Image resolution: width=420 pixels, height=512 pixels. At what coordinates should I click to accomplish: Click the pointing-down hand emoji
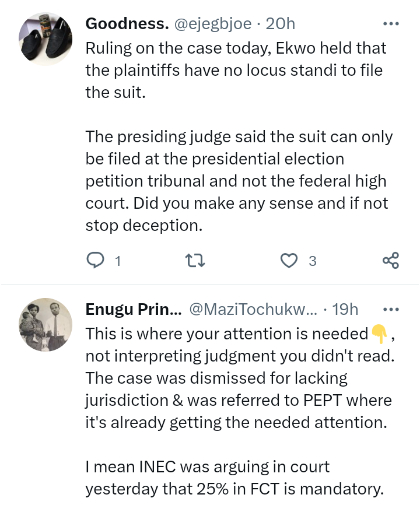(379, 334)
